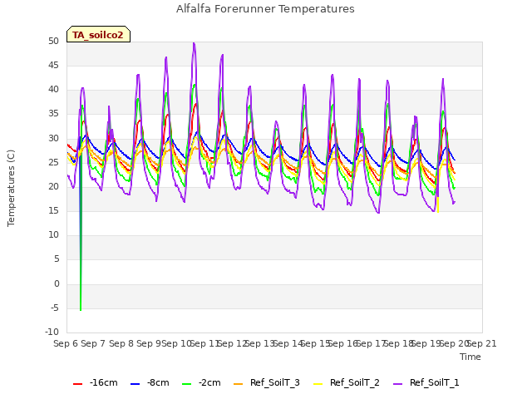Click the -5 y-axis tick label
The height and width of the screenshot is (399, 532).
click(54, 308)
